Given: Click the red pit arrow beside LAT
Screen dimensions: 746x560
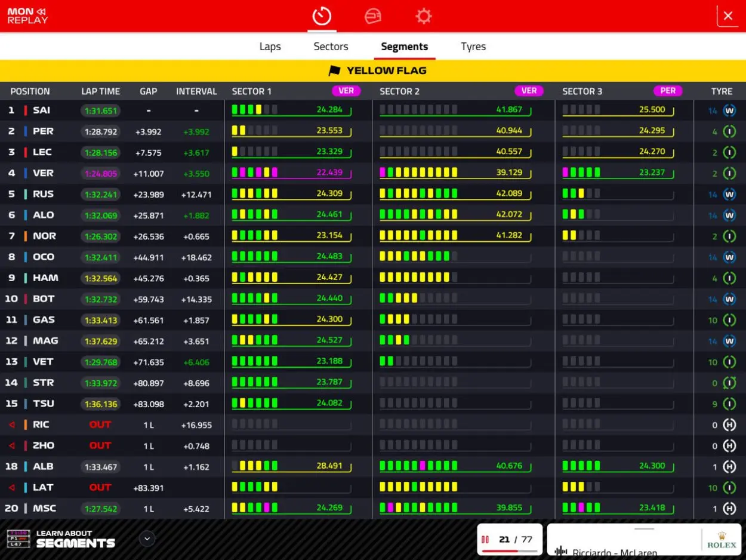Looking at the screenshot, I should coord(12,488).
